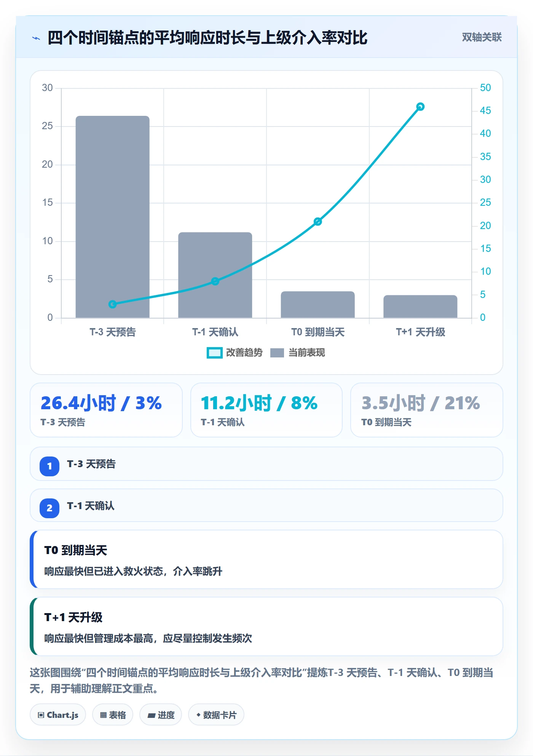Select the trend line point at T-1

(215, 281)
